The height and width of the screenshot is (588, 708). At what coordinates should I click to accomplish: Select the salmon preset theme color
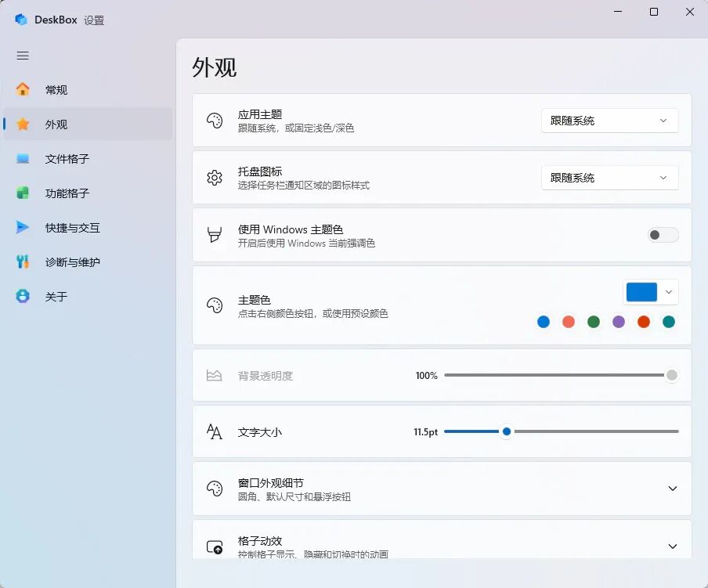tap(569, 322)
